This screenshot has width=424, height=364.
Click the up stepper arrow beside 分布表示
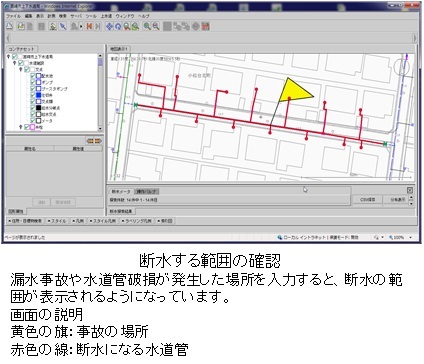411,197
